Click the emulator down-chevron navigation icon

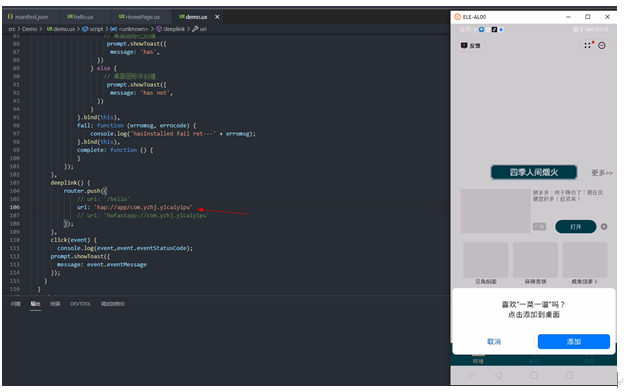tap(471, 375)
